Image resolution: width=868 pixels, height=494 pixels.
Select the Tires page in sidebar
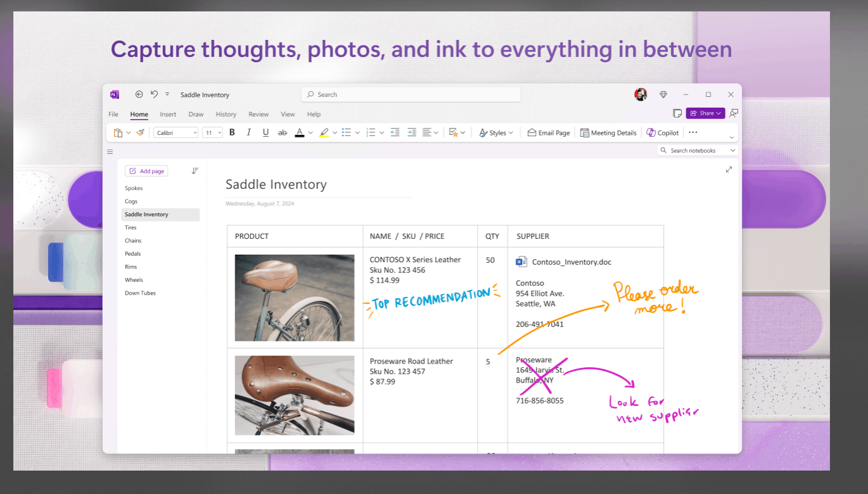(x=131, y=227)
